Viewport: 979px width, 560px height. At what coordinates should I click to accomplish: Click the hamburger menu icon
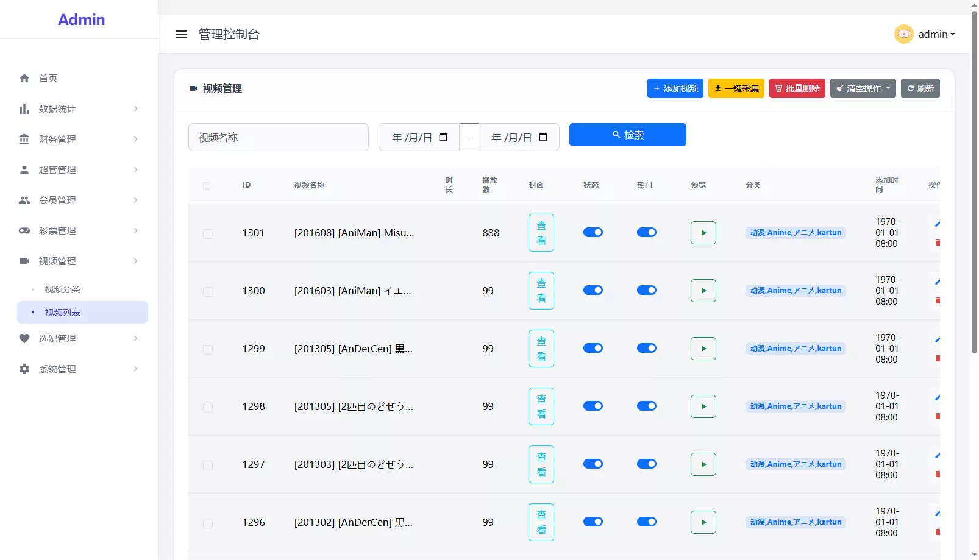(x=181, y=34)
